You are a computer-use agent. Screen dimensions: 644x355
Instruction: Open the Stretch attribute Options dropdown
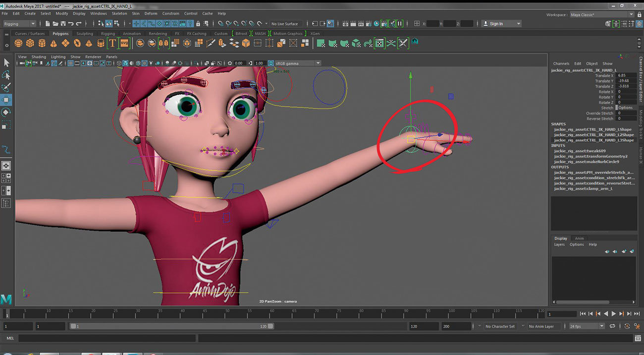[626, 108]
